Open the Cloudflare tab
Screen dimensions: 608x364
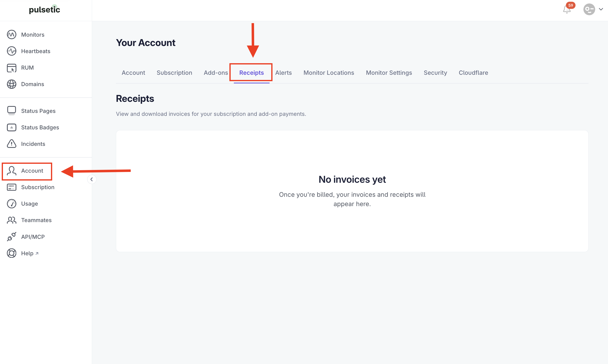pyautogui.click(x=473, y=73)
